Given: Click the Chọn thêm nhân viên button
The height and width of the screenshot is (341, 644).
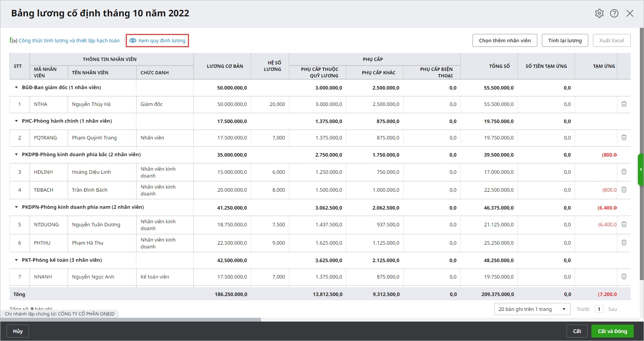Looking at the screenshot, I should point(505,40).
